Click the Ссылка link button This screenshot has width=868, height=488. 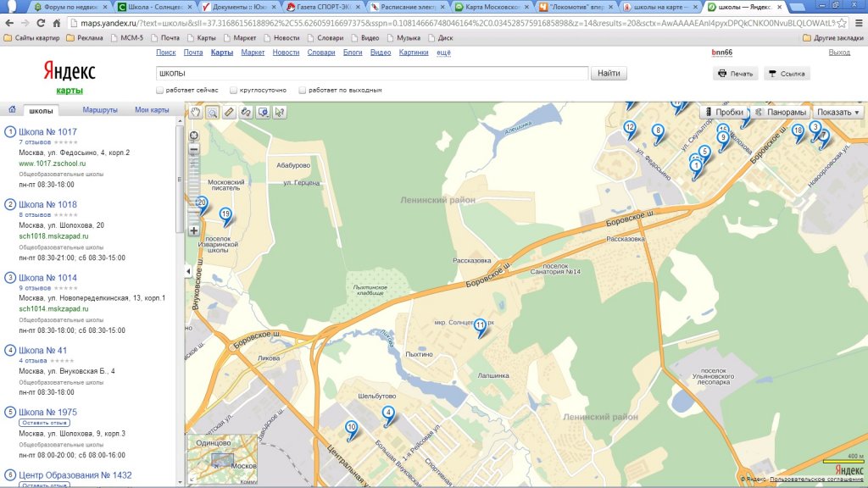pos(787,74)
